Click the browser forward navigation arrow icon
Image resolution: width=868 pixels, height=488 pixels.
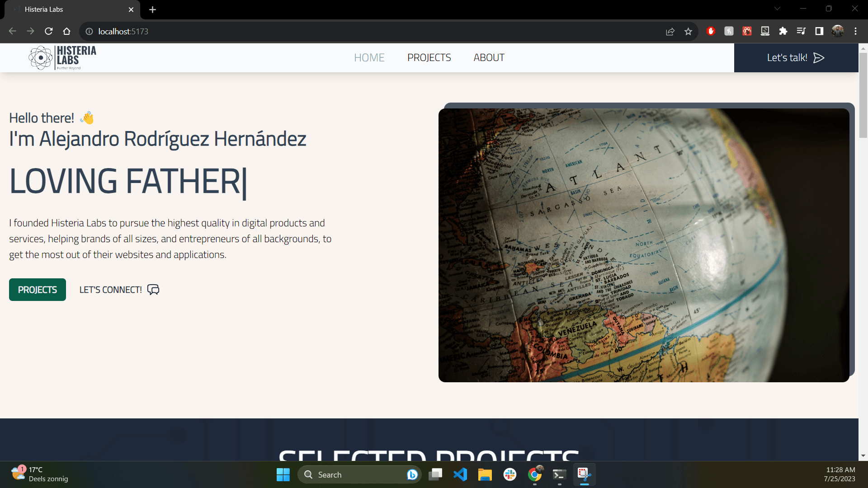coord(30,31)
